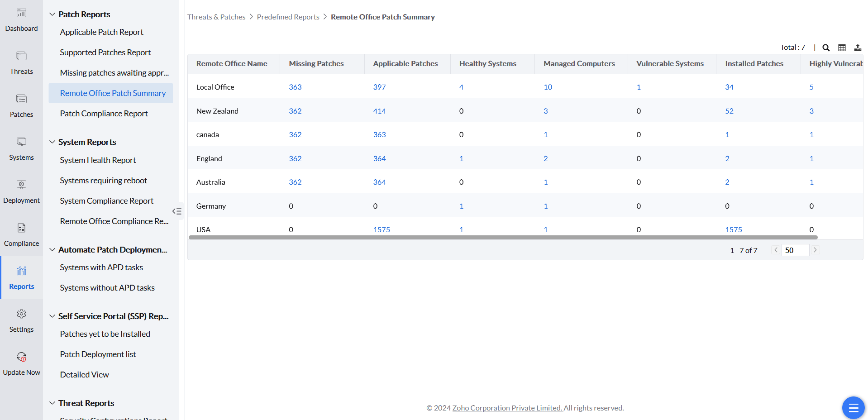868x420 pixels.
Task: Open the column chooser table icon
Action: point(842,48)
